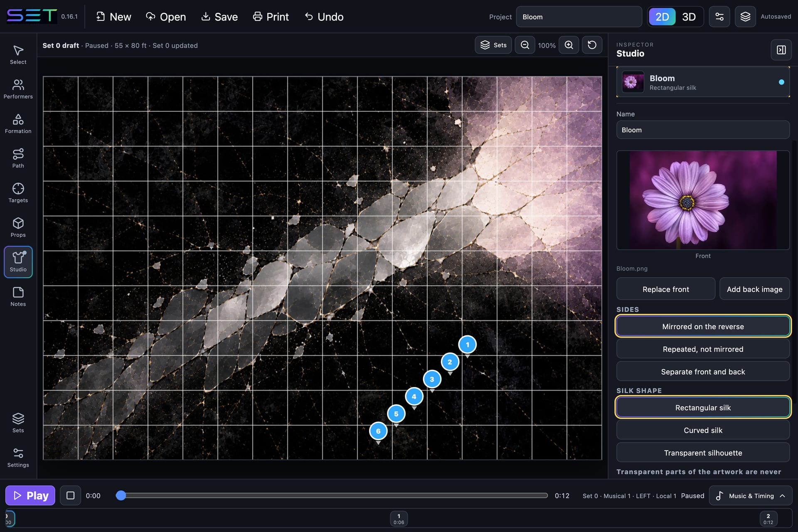This screenshot has width=798, height=532.
Task: Open the Notes panel
Action: click(x=18, y=297)
